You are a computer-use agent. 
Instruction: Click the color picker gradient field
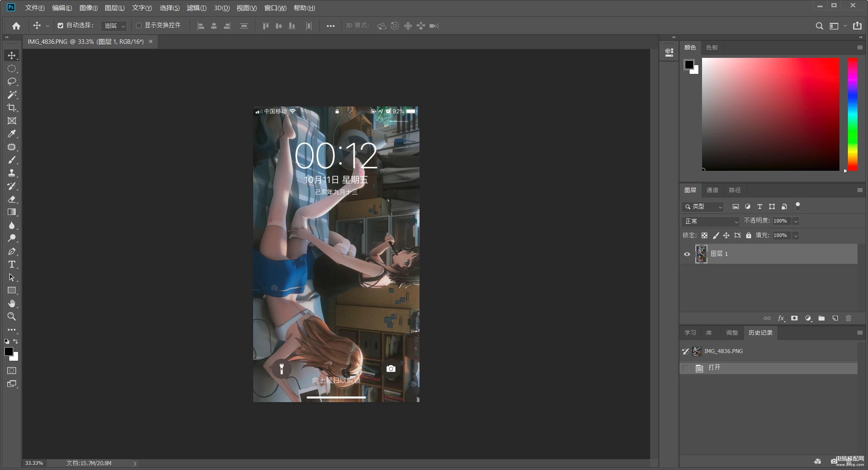(x=771, y=114)
